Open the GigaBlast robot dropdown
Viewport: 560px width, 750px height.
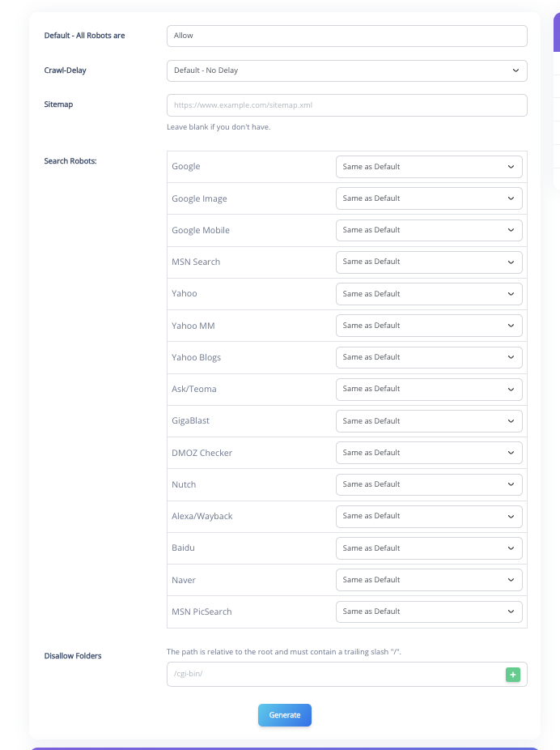pyautogui.click(x=429, y=421)
